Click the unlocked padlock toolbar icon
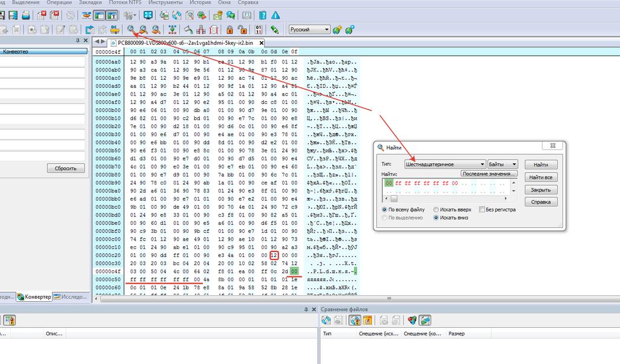 [242, 29]
